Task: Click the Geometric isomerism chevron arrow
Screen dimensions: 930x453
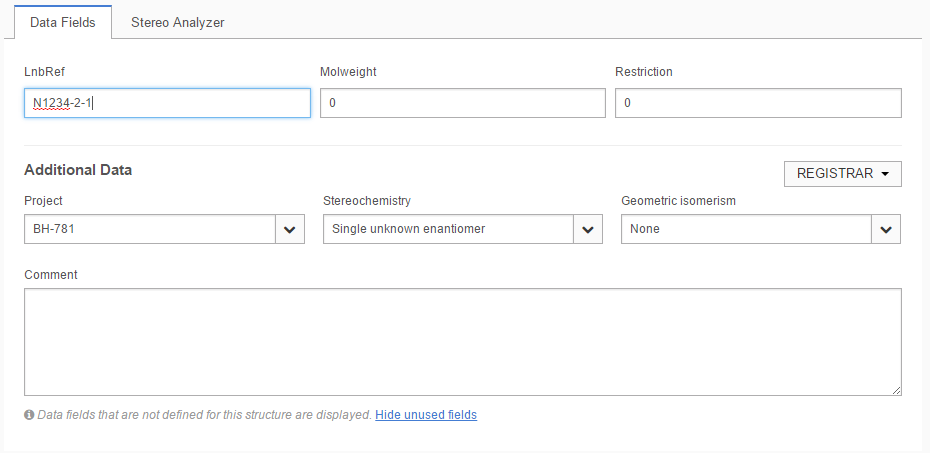Action: click(885, 229)
